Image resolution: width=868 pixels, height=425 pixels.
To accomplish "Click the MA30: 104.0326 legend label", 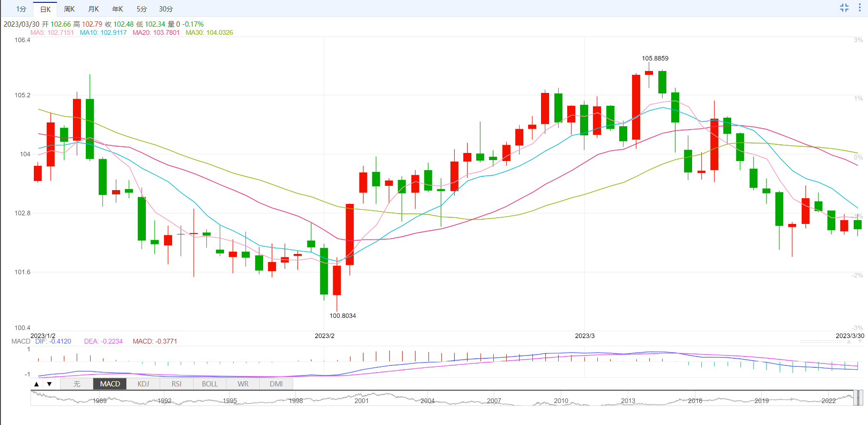I will tap(209, 32).
